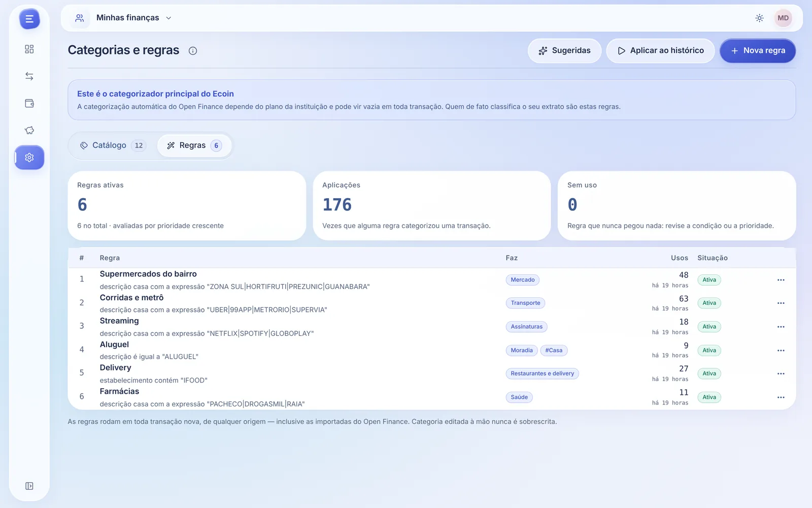Screen dimensions: 812x508
Task: Open more options for Supermercados do bairro
Action: (x=781, y=280)
